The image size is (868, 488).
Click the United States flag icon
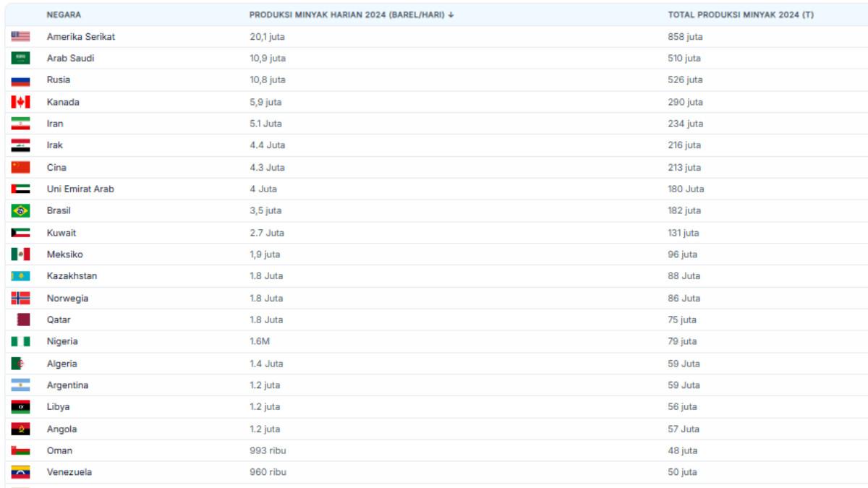coord(20,36)
